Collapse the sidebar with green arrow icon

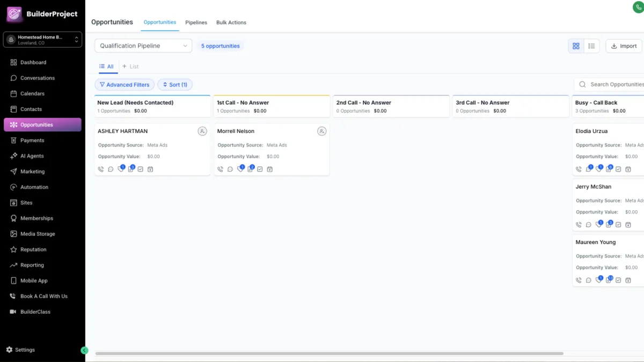84,350
